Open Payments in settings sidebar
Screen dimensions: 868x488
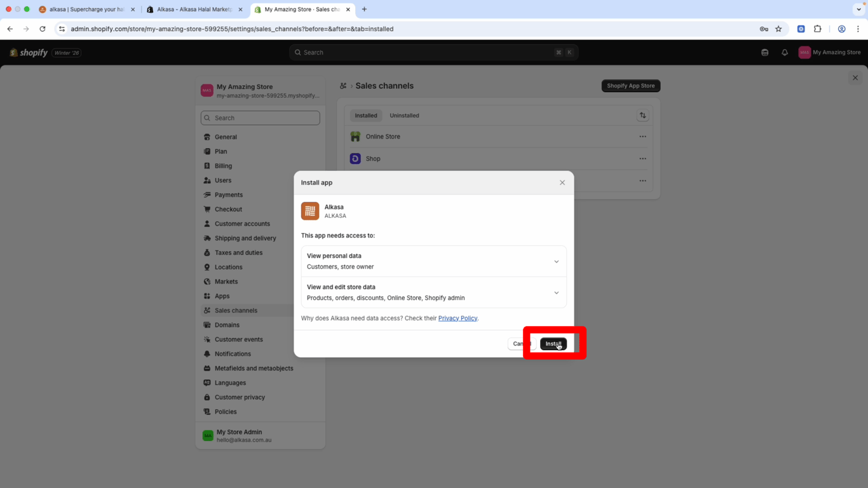[229, 195]
